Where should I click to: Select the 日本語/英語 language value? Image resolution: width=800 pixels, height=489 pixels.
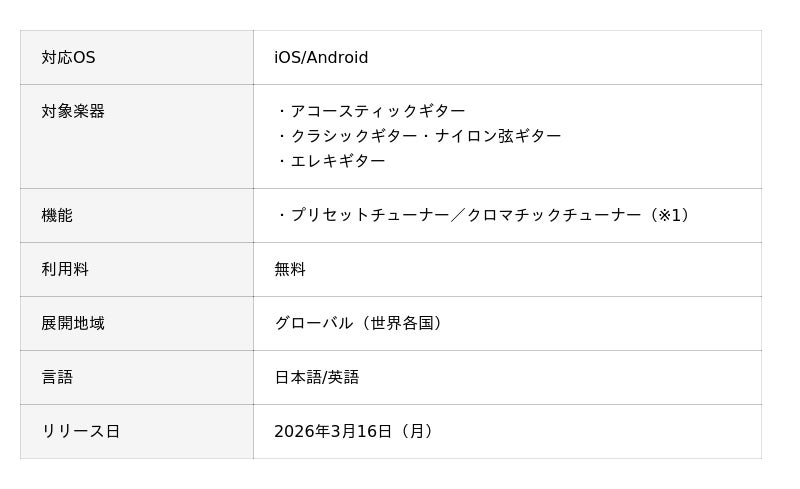(x=317, y=377)
